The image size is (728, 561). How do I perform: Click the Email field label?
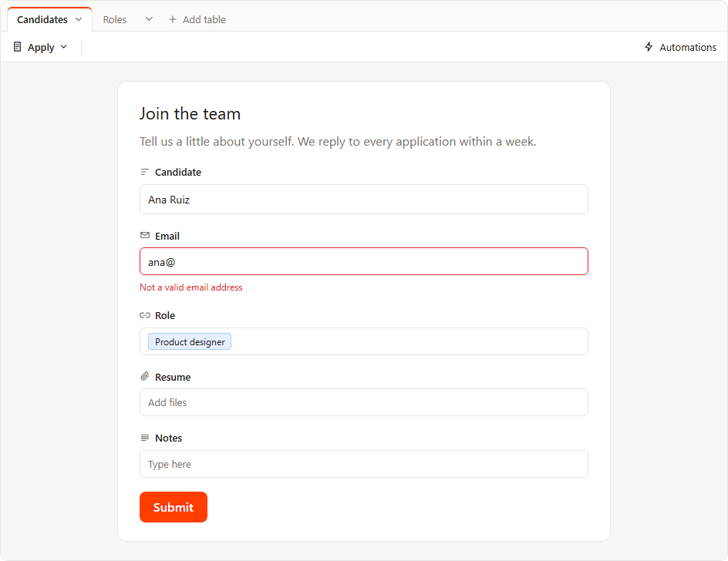(x=167, y=236)
